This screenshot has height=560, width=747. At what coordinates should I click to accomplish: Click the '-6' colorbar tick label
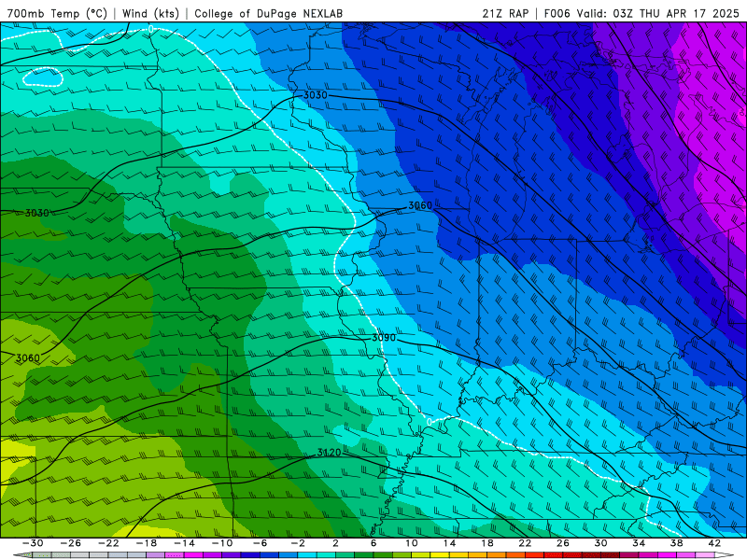[x=261, y=543]
